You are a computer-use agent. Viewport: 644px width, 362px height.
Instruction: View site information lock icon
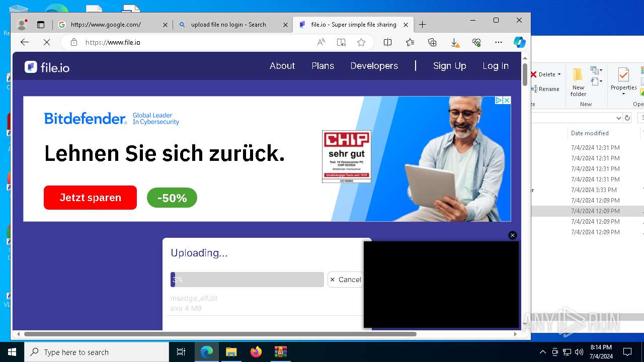[74, 43]
